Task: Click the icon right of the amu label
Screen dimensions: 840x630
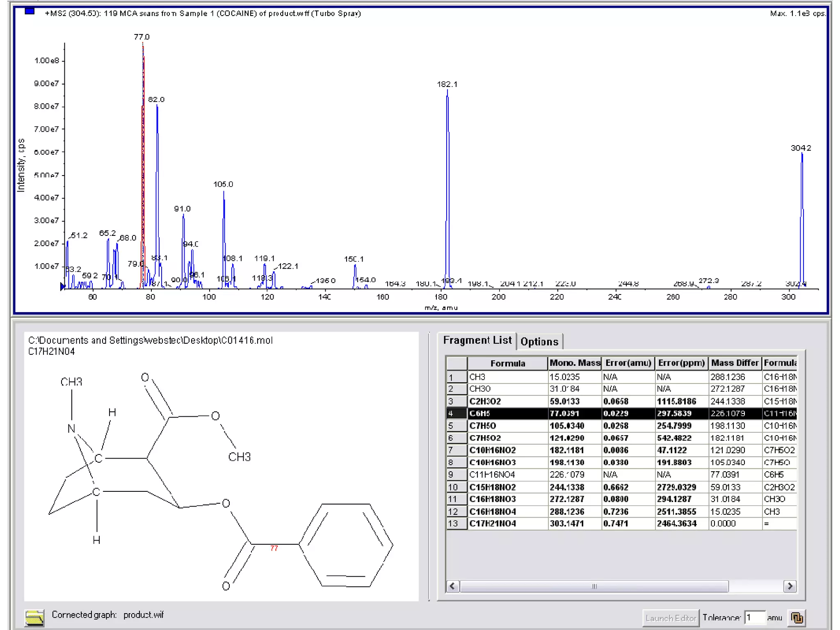Action: 797,617
